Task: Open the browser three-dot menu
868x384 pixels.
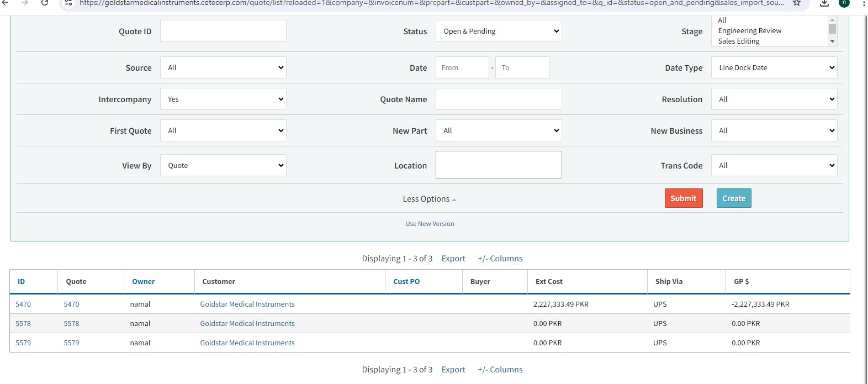Action: tap(864, 3)
